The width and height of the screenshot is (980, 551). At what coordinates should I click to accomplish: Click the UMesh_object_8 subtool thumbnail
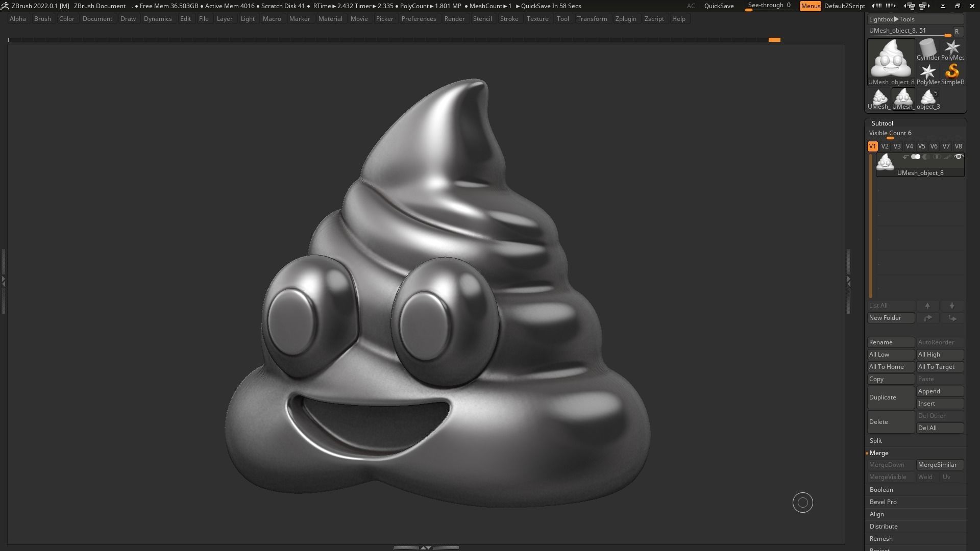click(886, 163)
